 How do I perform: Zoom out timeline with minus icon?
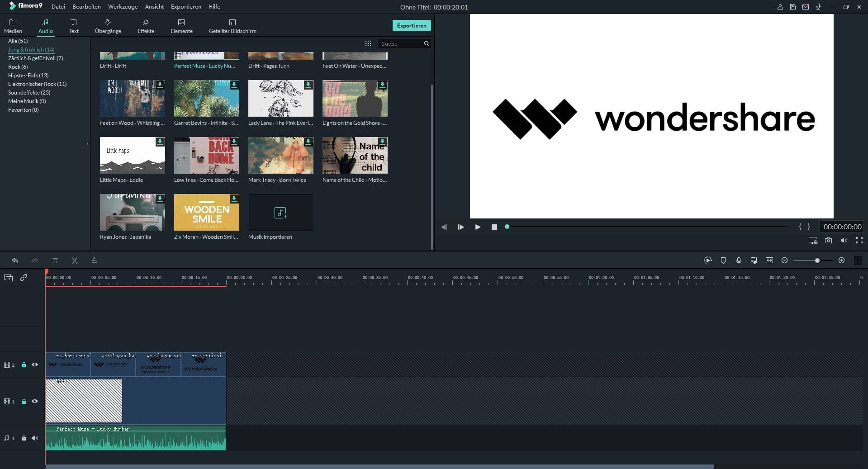(785, 261)
